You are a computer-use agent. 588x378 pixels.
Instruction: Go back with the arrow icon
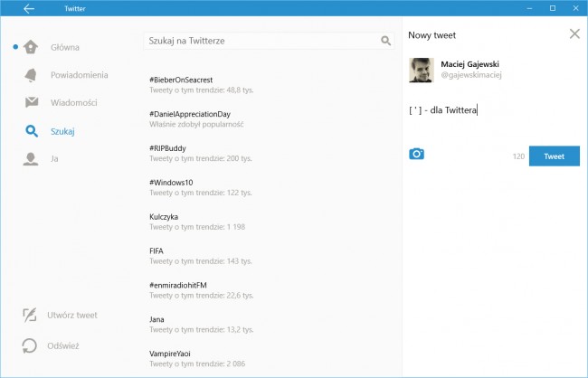pos(29,9)
